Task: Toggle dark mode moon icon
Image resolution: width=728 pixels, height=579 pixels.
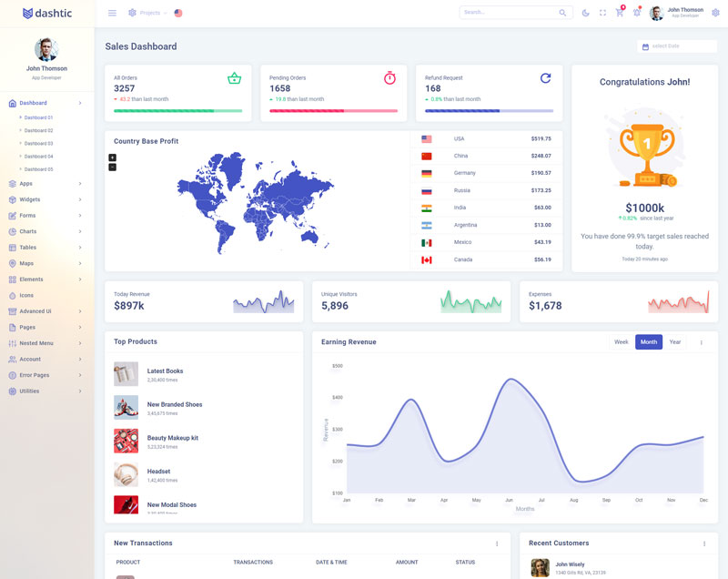Action: [x=585, y=13]
